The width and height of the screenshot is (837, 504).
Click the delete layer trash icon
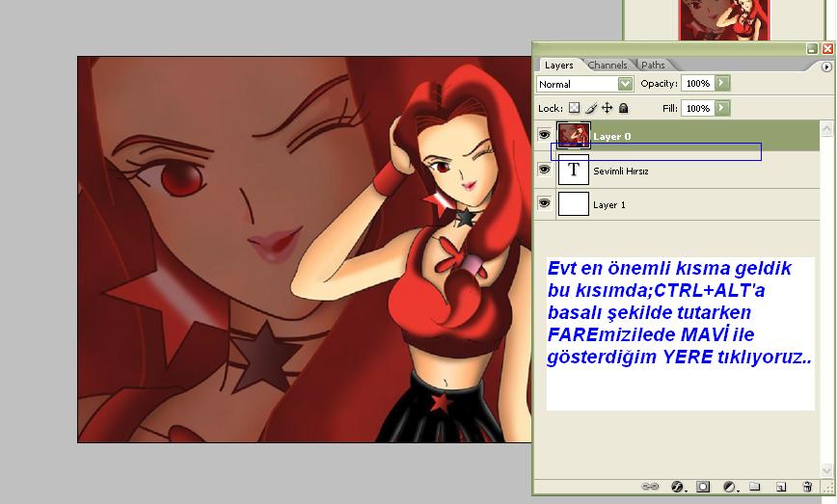807,488
